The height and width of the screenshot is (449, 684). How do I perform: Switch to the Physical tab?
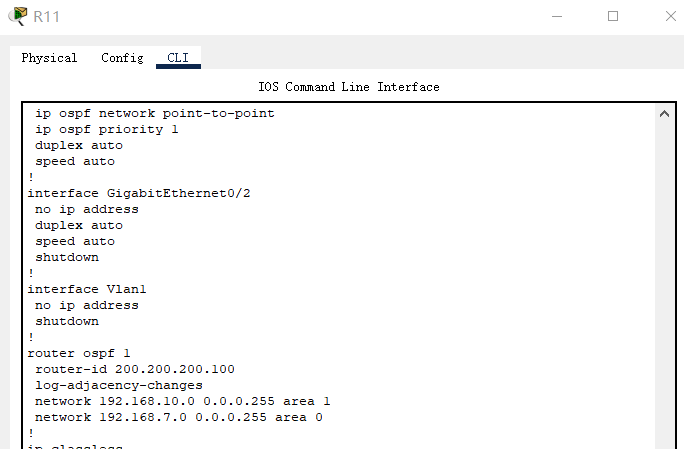coord(49,58)
